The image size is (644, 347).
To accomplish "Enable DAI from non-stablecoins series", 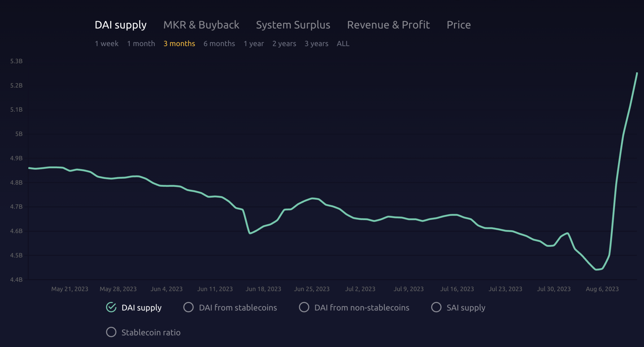I will click(304, 307).
